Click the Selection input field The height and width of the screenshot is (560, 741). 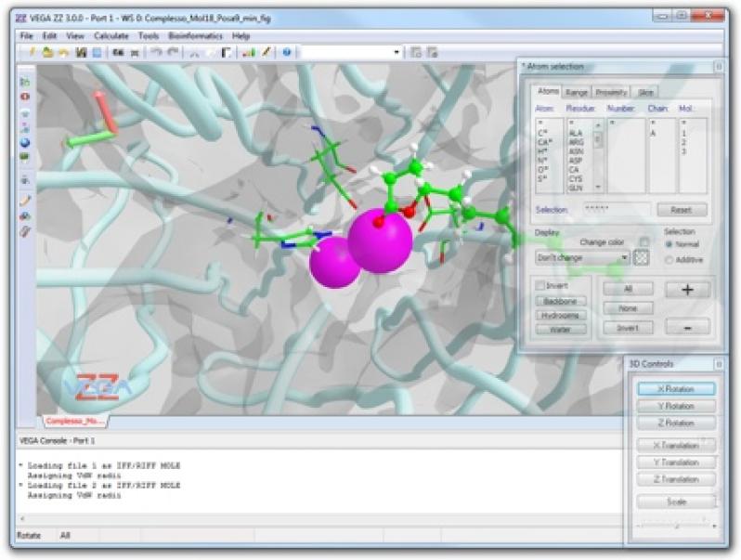click(x=617, y=209)
